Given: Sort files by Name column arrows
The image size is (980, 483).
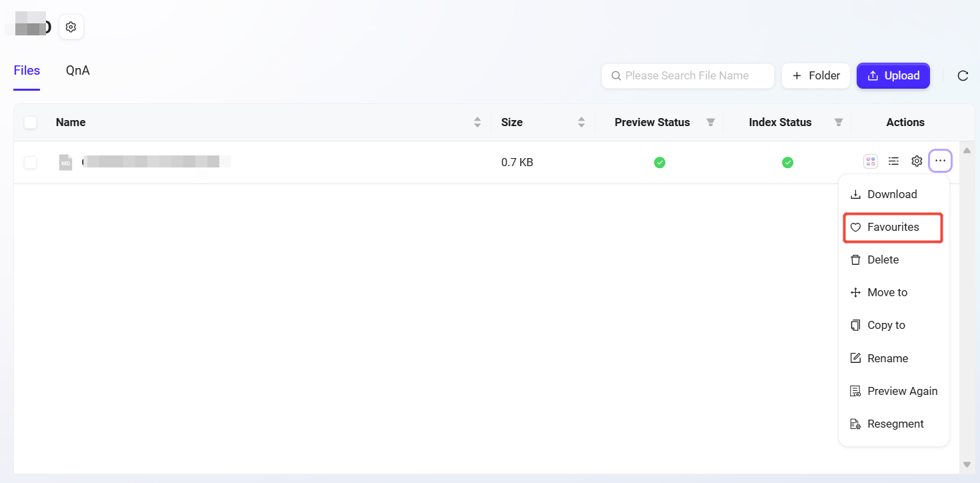Looking at the screenshot, I should click(477, 123).
